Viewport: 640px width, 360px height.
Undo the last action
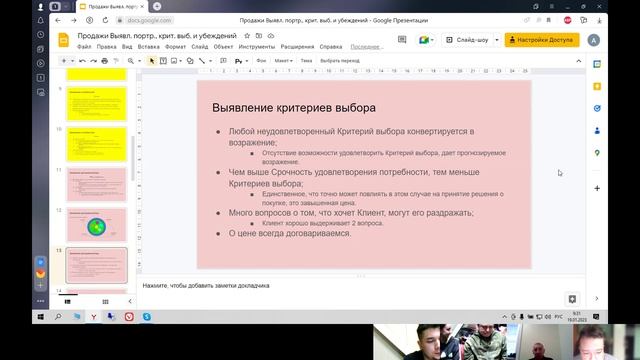tap(82, 61)
